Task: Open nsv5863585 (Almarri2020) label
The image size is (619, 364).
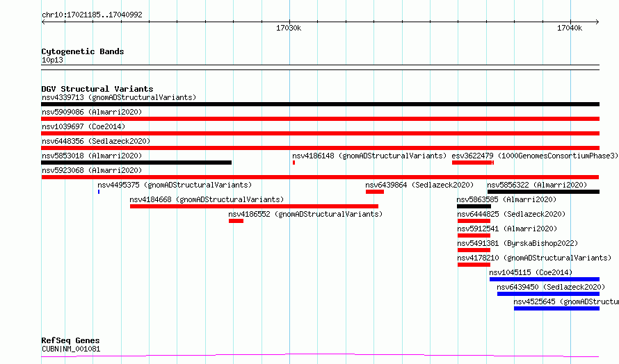Action: [506, 199]
